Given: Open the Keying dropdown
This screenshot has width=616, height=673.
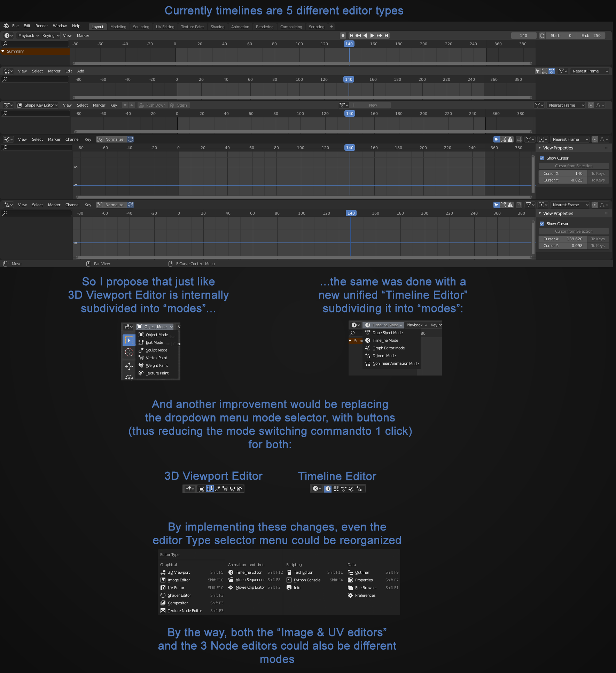Looking at the screenshot, I should coord(51,36).
